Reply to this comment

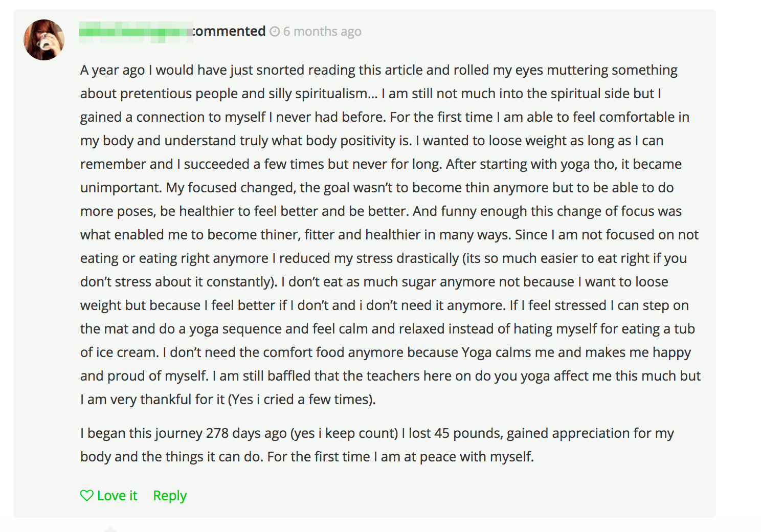[170, 496]
